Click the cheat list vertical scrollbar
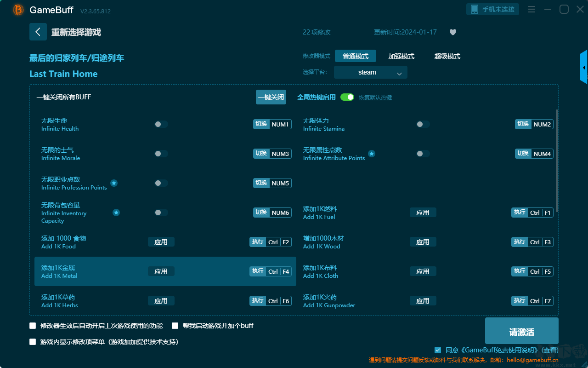Screen dimensions: 588x368 click(x=557, y=160)
